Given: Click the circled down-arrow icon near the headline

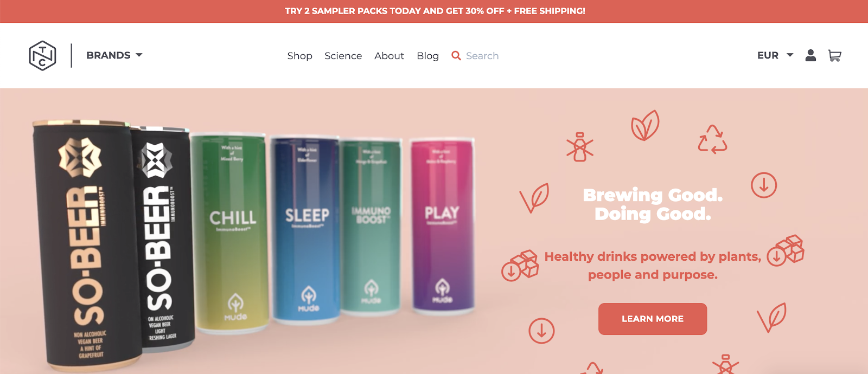Looking at the screenshot, I should point(764,185).
